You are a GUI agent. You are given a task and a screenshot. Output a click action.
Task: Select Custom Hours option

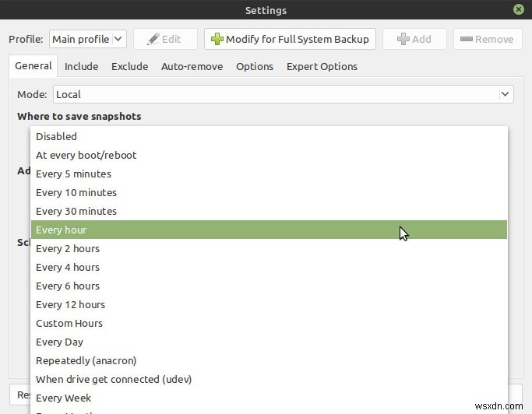pos(269,323)
